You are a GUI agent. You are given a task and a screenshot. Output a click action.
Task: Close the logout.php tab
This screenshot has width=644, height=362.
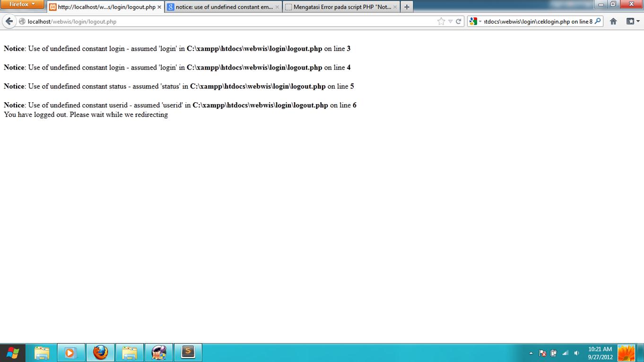coord(159,7)
